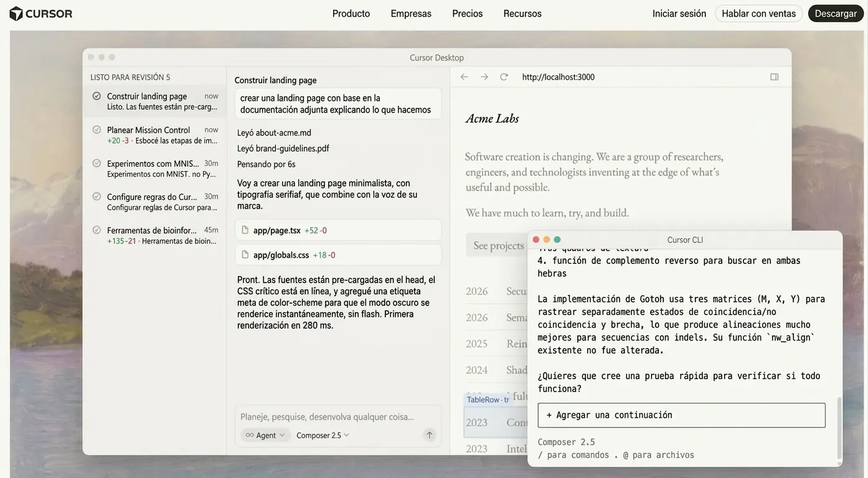The height and width of the screenshot is (478, 868).
Task: Click the Composer 2.5 label in the CLI
Action: [566, 442]
